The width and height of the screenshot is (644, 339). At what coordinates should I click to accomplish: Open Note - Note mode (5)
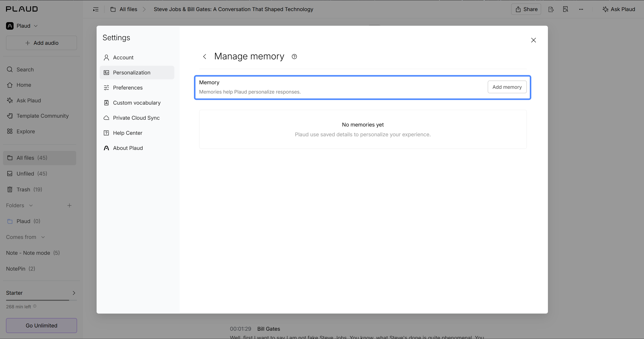(33, 253)
